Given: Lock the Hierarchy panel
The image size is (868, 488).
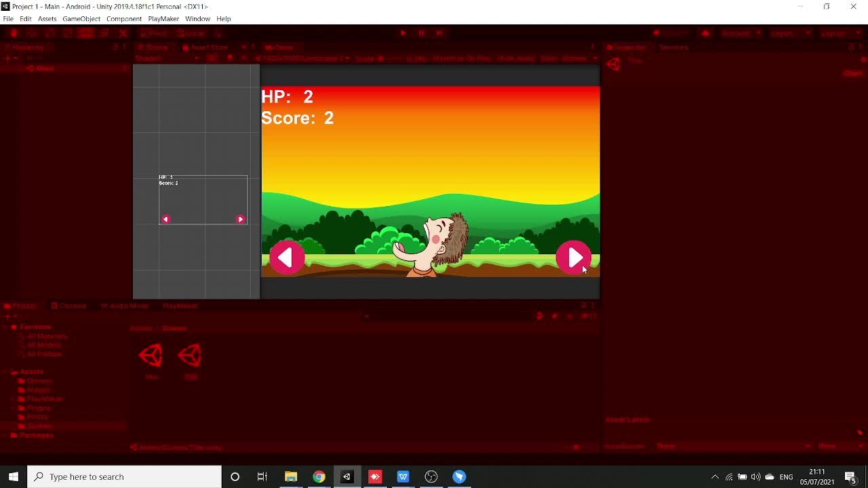Looking at the screenshot, I should (115, 47).
